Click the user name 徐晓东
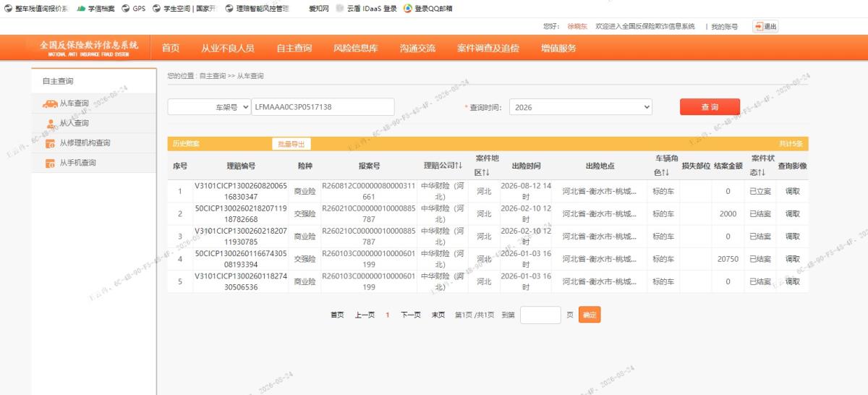Viewport: 868px width, 395px height. (577, 26)
